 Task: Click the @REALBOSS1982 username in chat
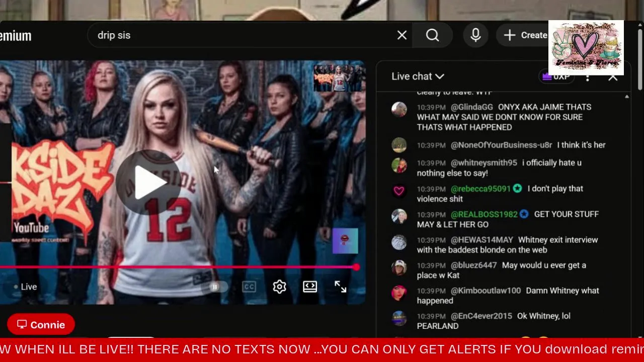(x=484, y=214)
